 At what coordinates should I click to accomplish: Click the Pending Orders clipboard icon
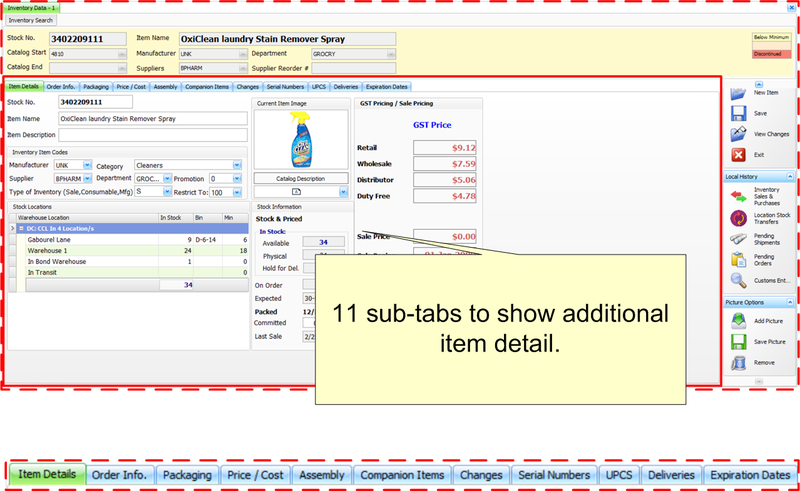point(738,260)
